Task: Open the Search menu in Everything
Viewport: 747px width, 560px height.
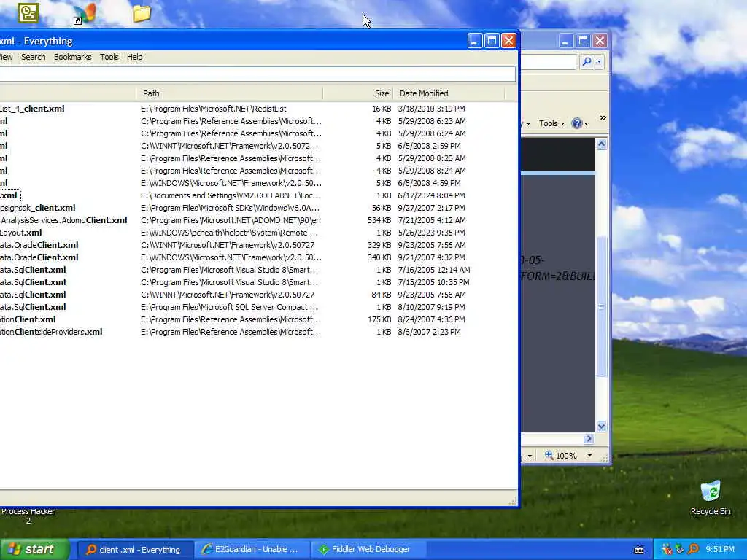Action: click(x=34, y=57)
